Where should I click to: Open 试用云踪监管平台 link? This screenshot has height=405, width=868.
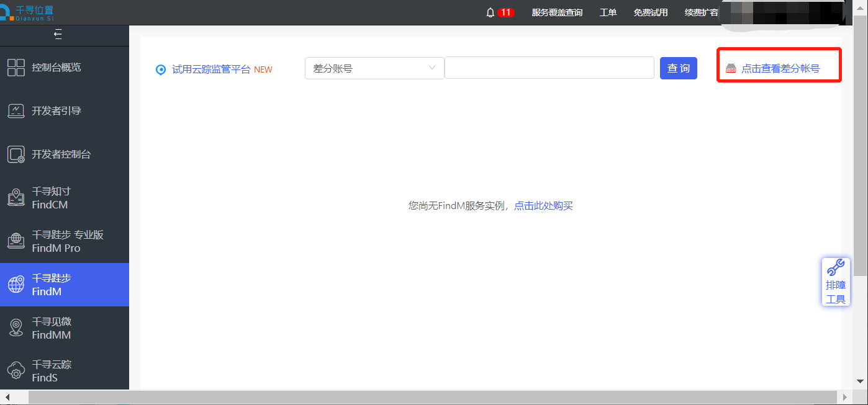tap(211, 69)
